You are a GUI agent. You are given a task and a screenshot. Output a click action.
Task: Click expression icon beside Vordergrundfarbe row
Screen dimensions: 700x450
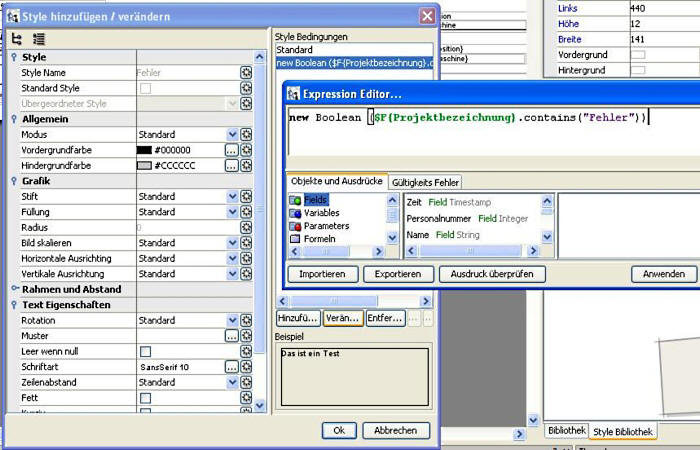[246, 150]
